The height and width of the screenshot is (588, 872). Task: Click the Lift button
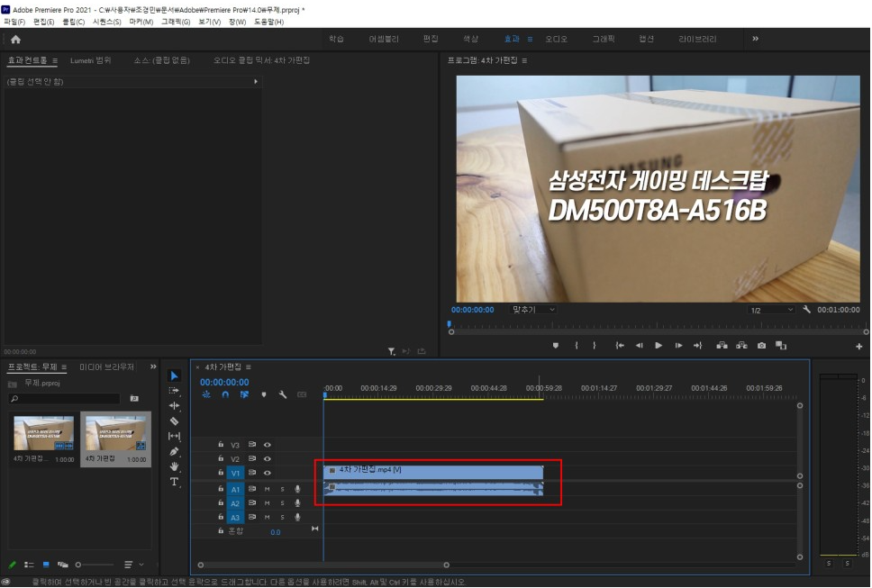tap(722, 346)
